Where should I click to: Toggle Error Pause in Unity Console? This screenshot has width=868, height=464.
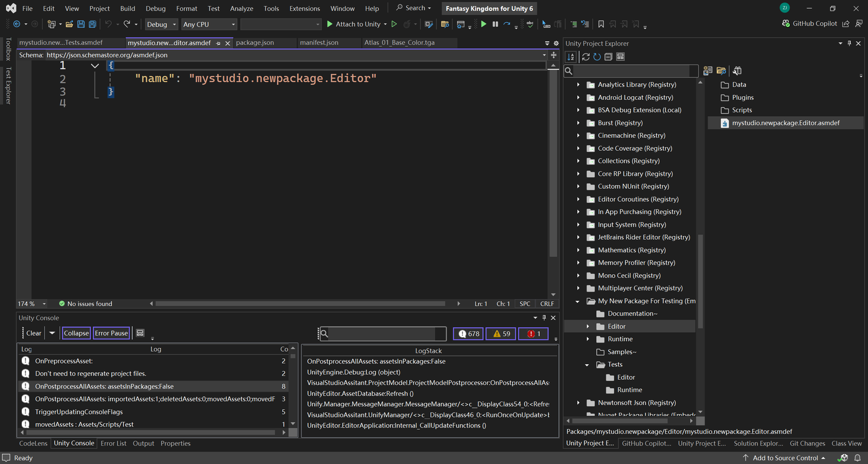point(111,333)
